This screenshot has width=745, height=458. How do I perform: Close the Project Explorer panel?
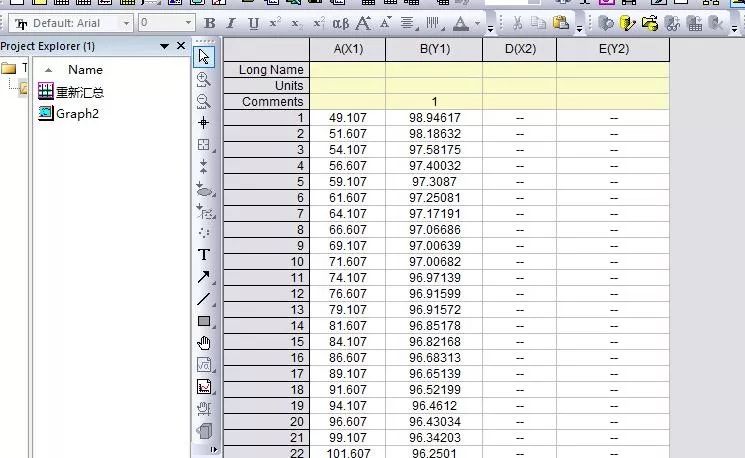[x=181, y=46]
